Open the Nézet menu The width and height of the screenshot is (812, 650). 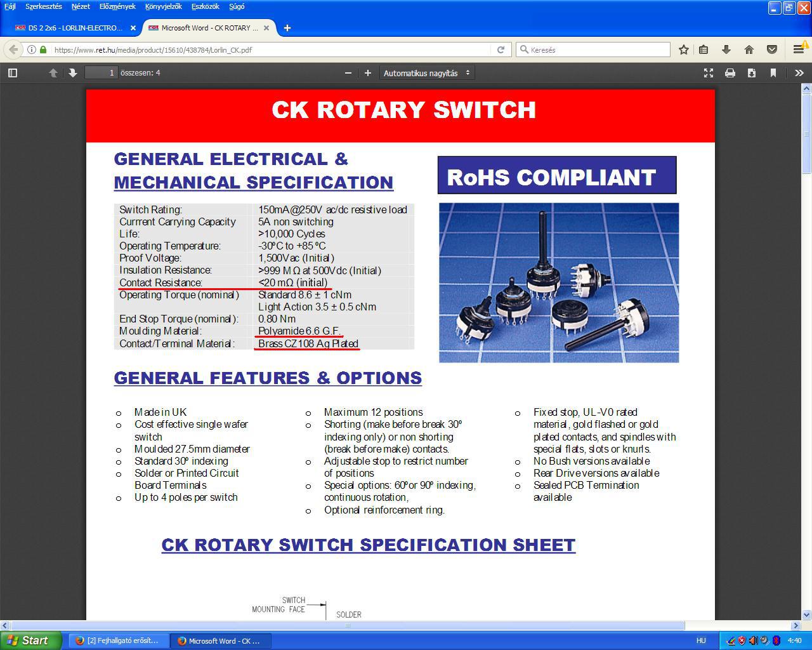tap(81, 6)
